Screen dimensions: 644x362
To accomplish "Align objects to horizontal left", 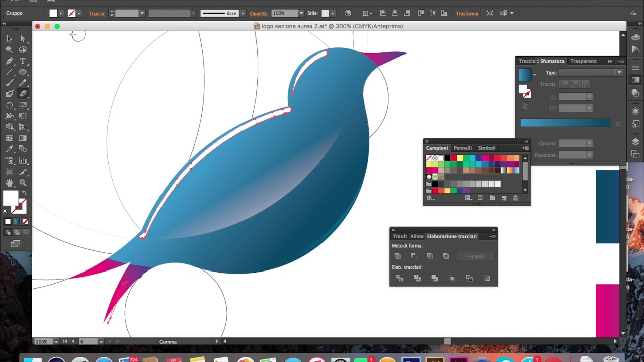I will (383, 13).
